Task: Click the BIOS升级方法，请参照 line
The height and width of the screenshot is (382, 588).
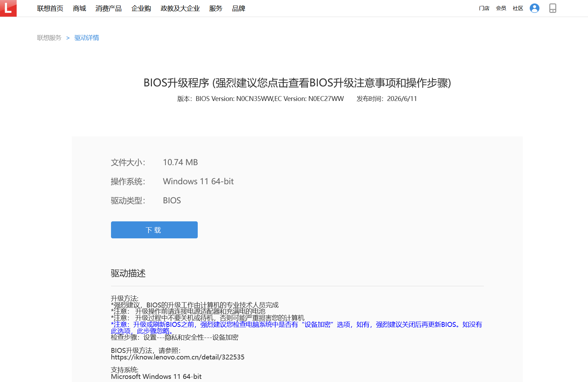Action: coord(146,350)
